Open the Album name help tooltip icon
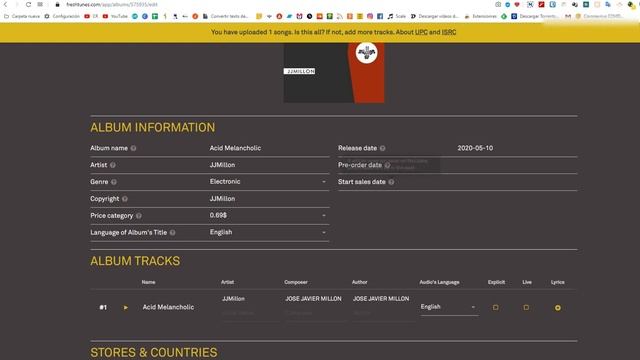This screenshot has height=360, width=640. (133, 148)
